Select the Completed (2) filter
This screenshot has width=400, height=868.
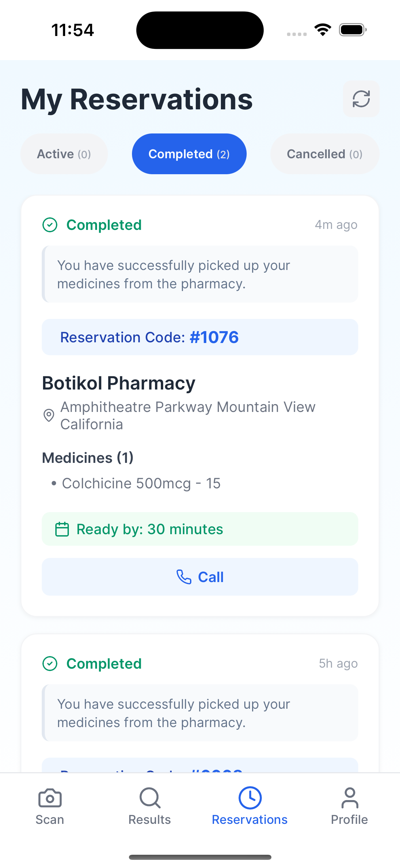tap(189, 154)
